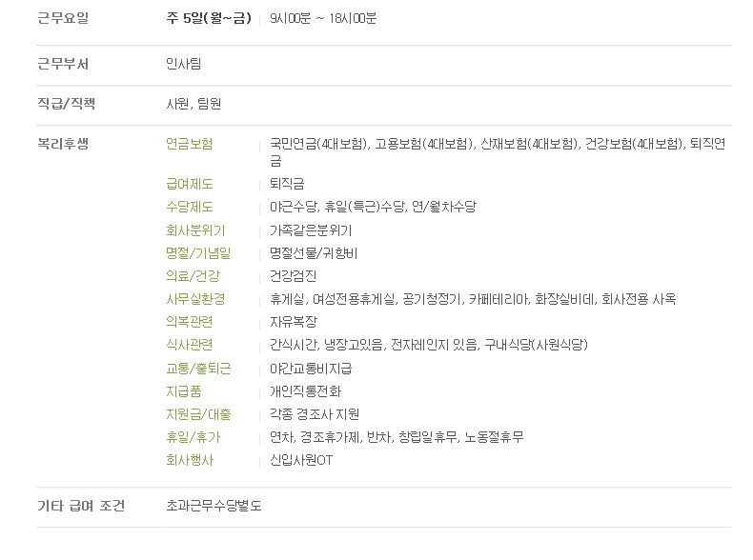Viewport: 753px width, 560px height.
Task: Click the 식사관련 category label
Action: 190,345
